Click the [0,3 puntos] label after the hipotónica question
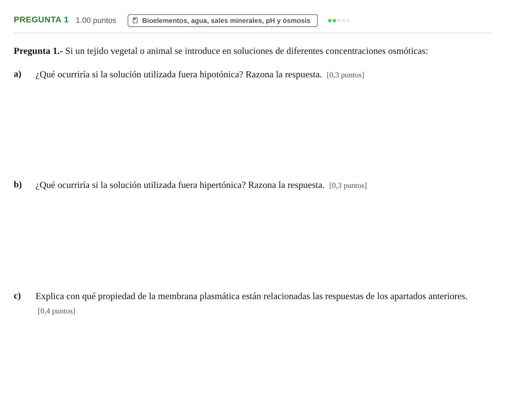Viewport: 505px width, 420px height. click(345, 75)
